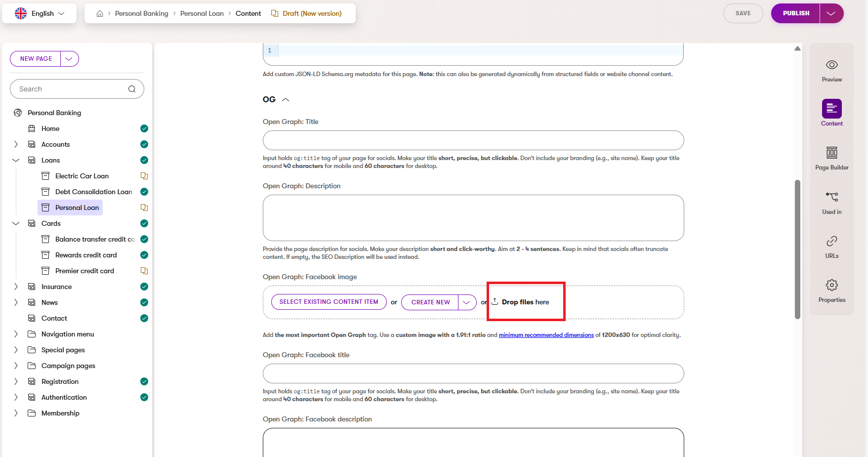Open the Properties panel via the gear icon
This screenshot has height=457, width=868.
831,289
